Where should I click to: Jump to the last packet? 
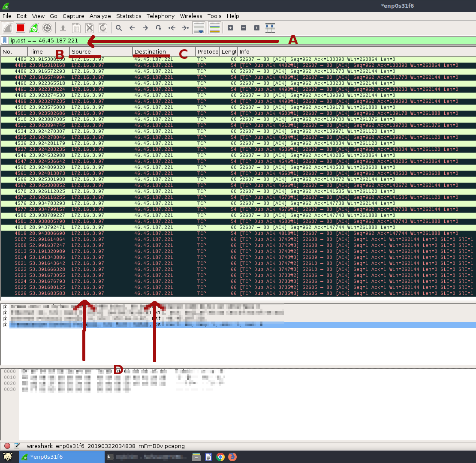point(185,28)
